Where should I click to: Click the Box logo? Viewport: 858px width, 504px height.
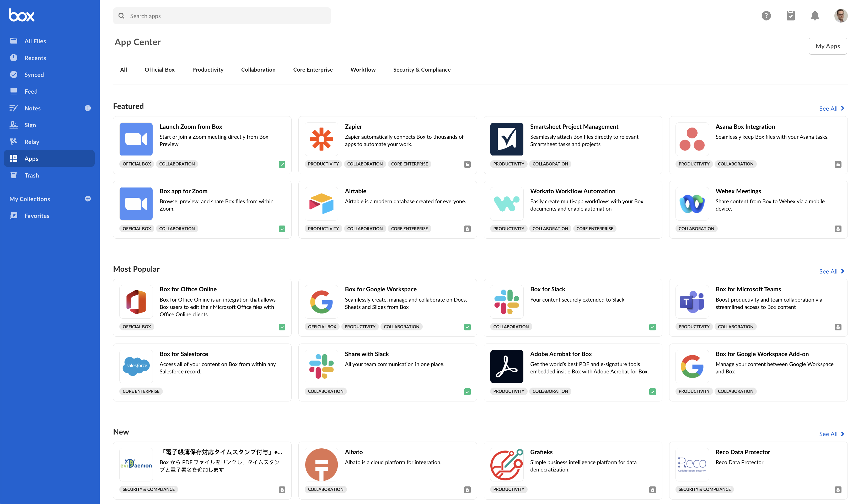[22, 15]
